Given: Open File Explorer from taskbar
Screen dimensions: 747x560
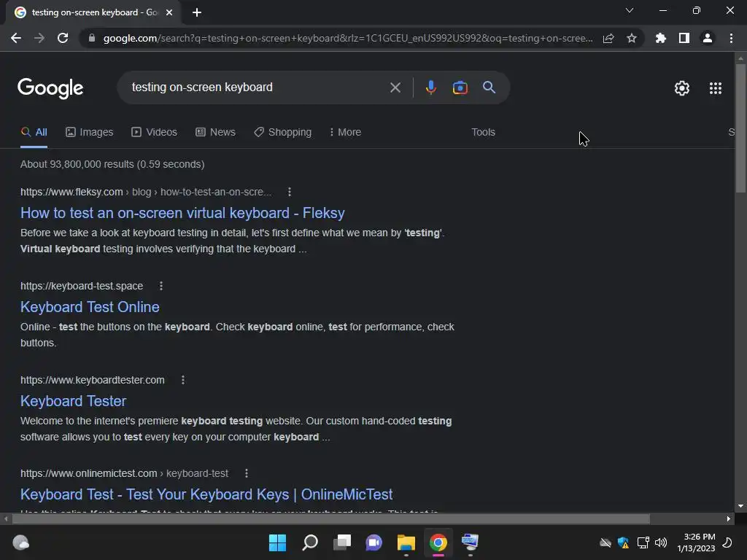Looking at the screenshot, I should coord(406,542).
